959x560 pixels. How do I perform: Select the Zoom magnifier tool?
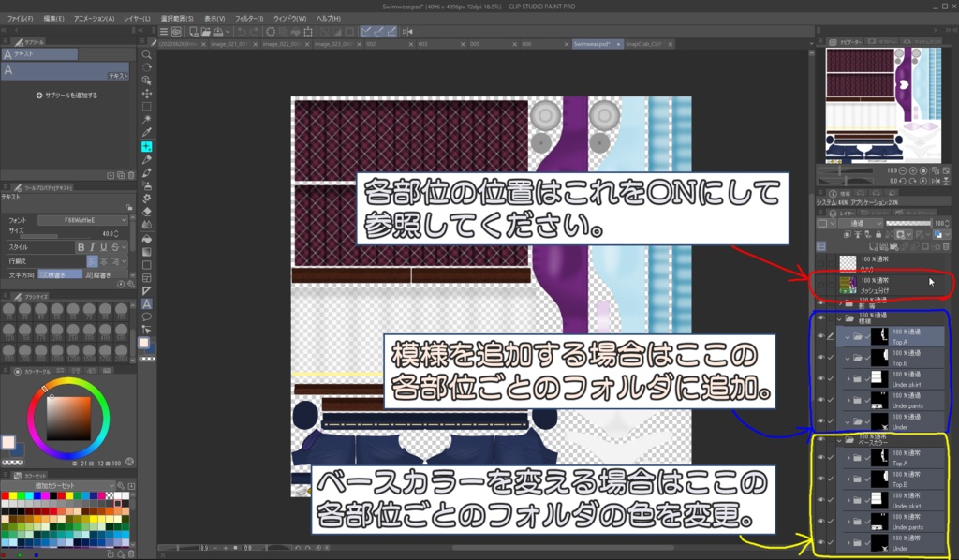(x=147, y=54)
